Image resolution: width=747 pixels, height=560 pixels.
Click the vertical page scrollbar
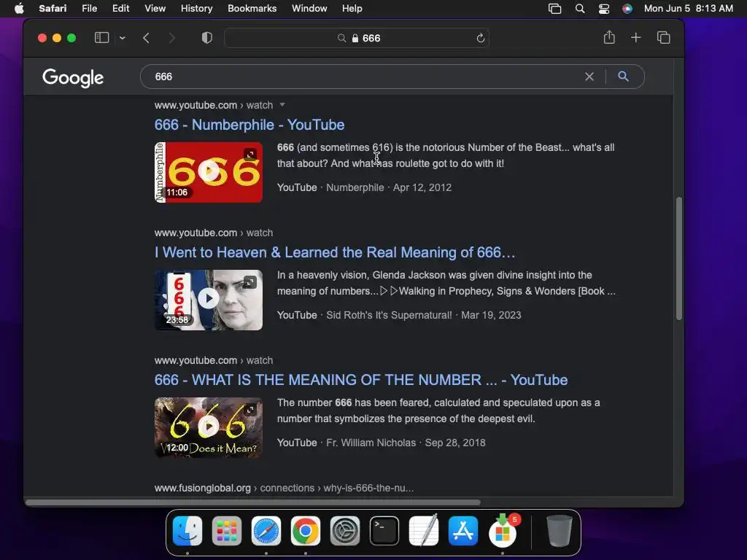(x=679, y=258)
